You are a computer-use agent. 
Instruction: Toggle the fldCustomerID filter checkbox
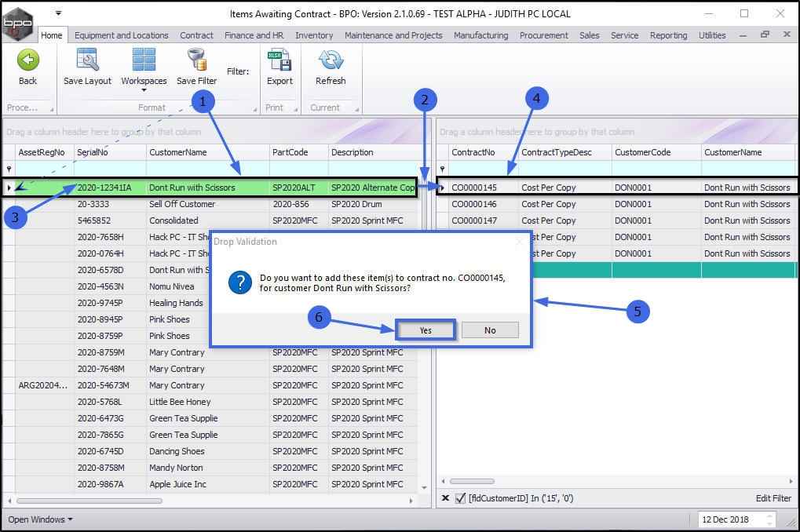460,497
